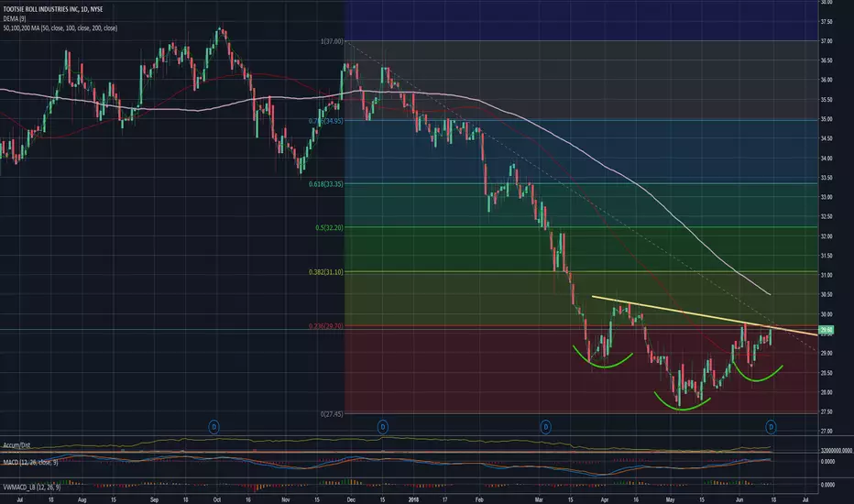Click the Accum/Dist indicator label
Viewport: 854px width, 504px height.
tap(16, 445)
